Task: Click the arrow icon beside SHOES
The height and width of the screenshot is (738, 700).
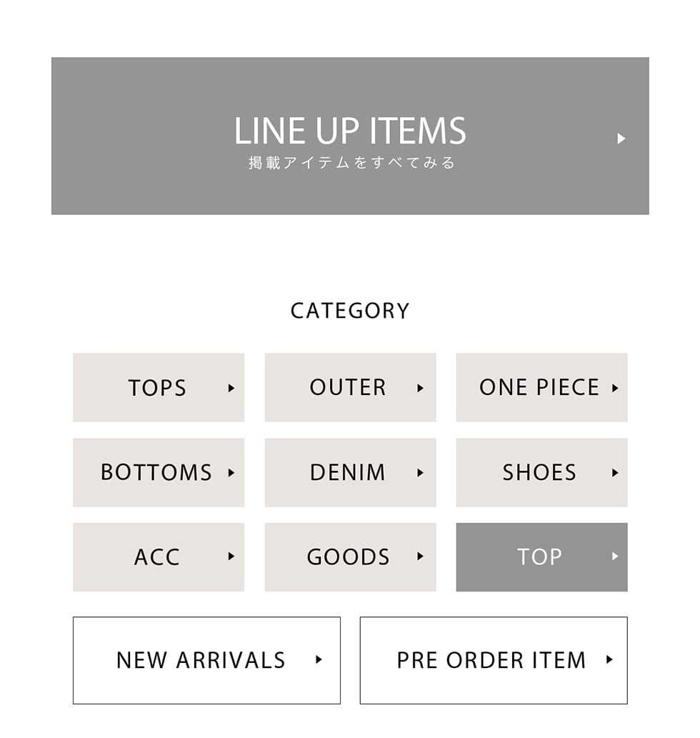Action: click(614, 472)
